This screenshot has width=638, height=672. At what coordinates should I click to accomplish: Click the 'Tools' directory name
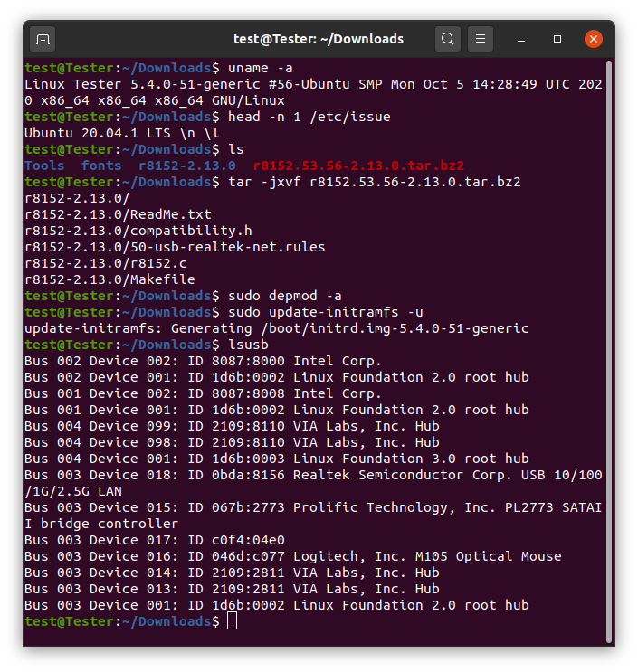tap(44, 166)
